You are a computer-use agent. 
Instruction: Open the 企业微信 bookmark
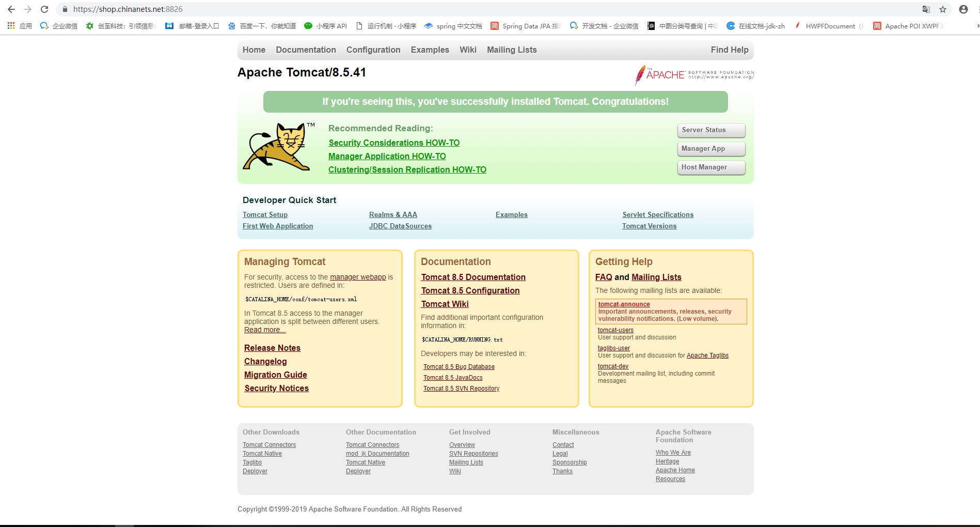point(59,26)
